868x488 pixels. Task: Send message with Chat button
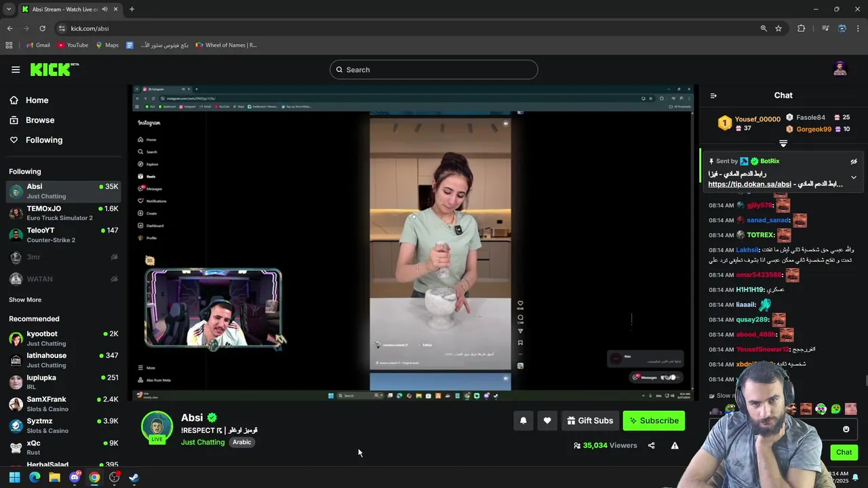(844, 452)
